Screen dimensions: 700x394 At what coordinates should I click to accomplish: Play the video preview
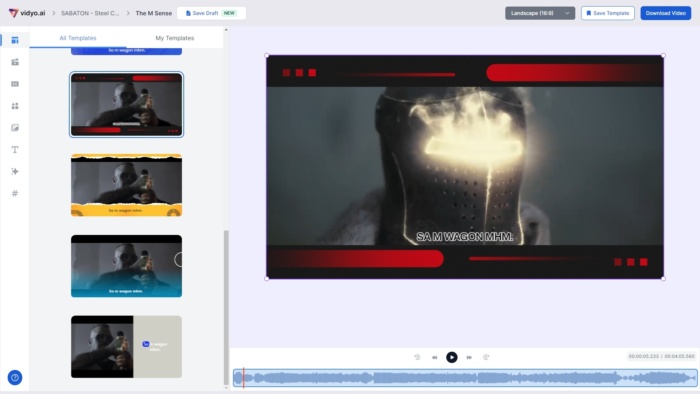[451, 357]
